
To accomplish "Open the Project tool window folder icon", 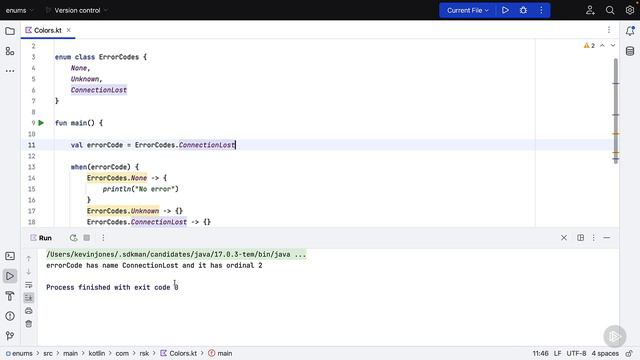I will click(10, 31).
